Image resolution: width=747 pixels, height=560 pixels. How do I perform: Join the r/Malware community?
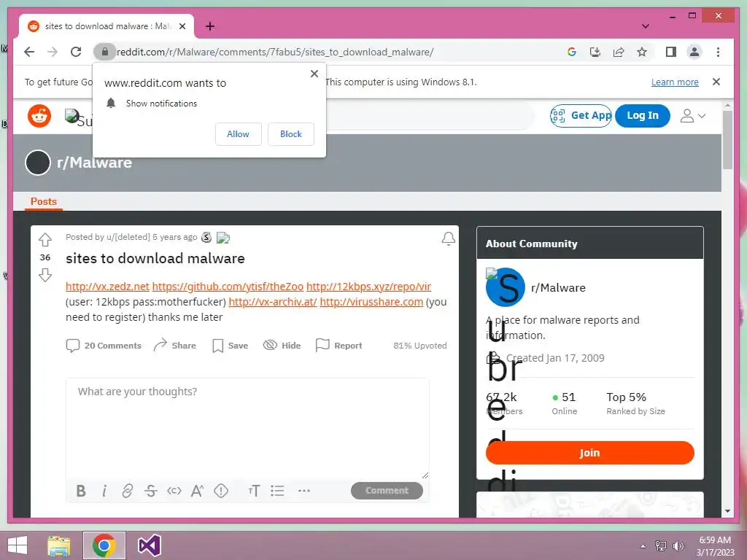pos(589,453)
